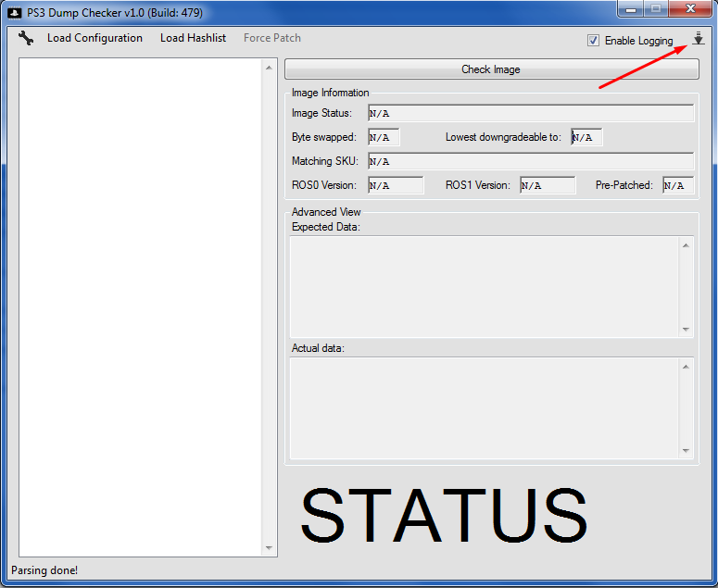
Task: Toggle the Enable Logging checkbox
Action: tap(593, 41)
